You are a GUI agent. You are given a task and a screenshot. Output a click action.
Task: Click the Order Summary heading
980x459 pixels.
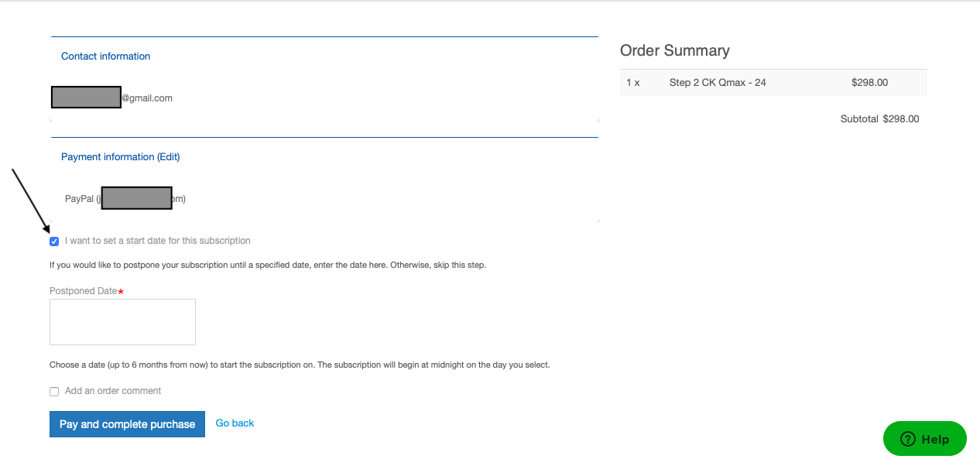point(675,50)
